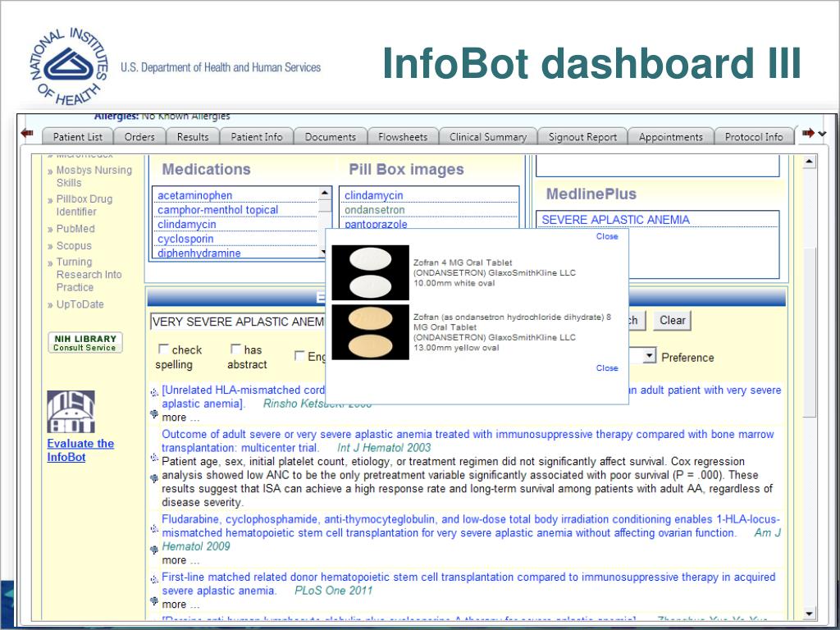Expand 'more ...' under the Hematol 2009 result
The image size is (840, 630).
[x=180, y=560]
